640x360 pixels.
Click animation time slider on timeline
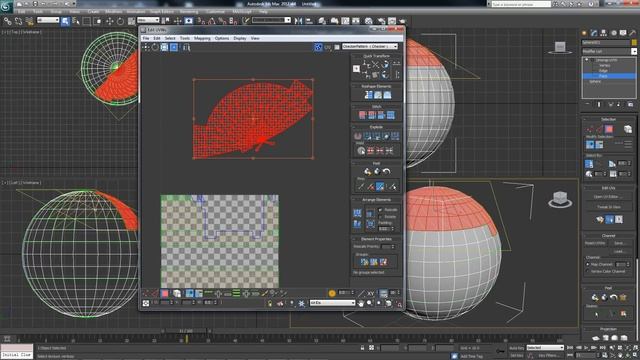(186, 331)
